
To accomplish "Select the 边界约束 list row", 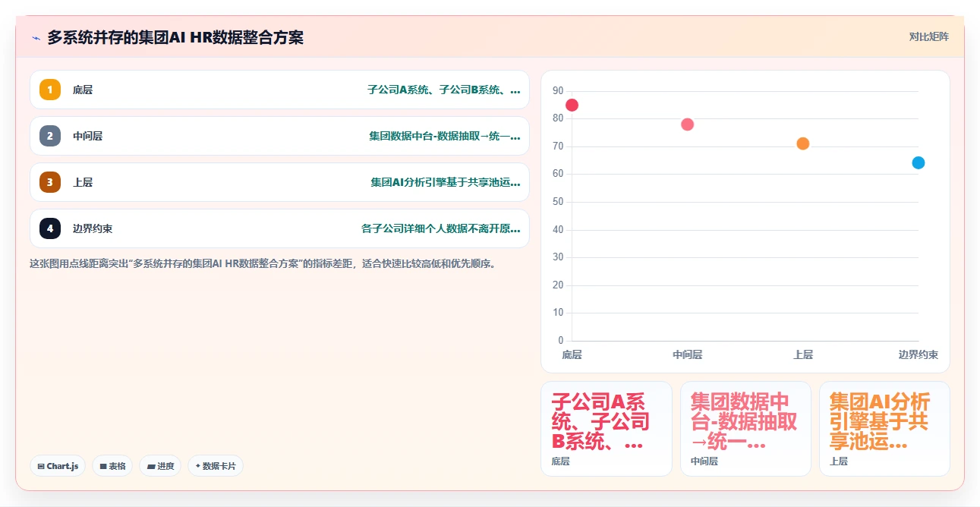I will click(x=279, y=228).
